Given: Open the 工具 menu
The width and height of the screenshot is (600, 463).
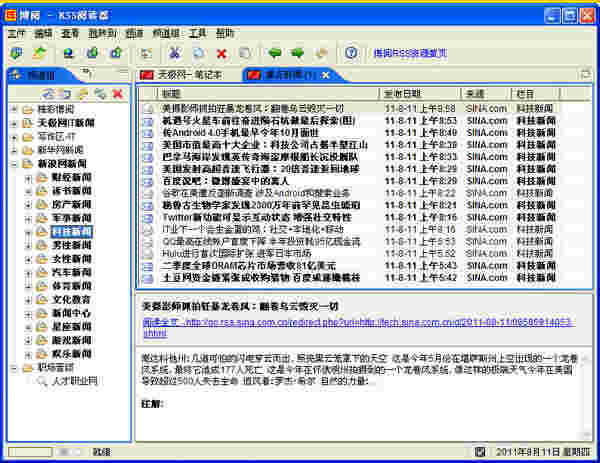Looking at the screenshot, I should (x=198, y=33).
